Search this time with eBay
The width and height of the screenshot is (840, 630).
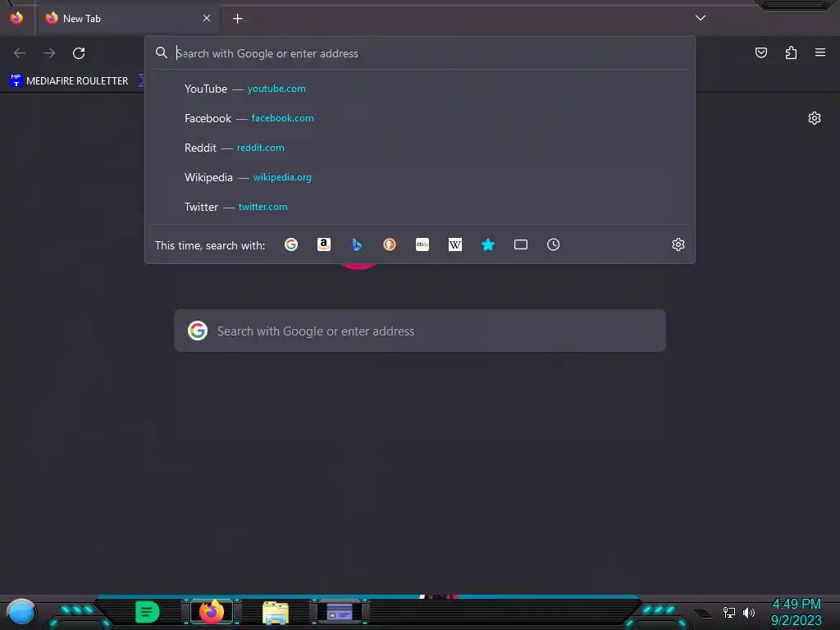coord(422,244)
